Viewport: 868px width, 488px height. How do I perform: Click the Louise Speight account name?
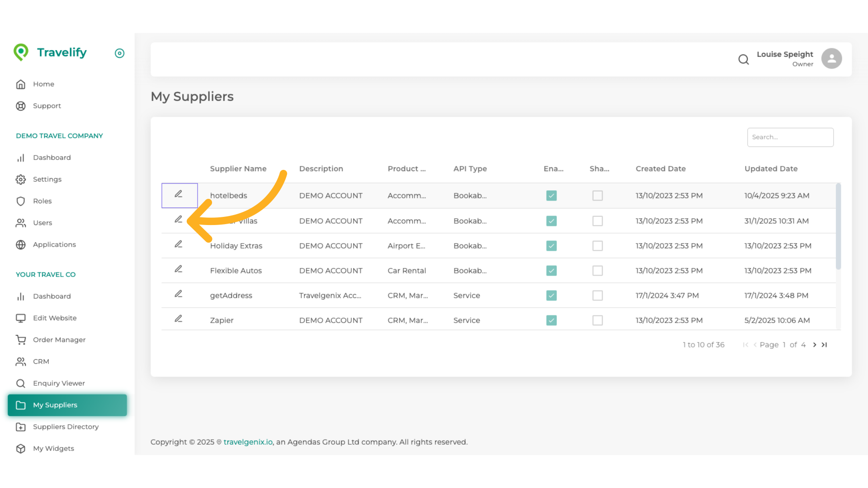(x=784, y=54)
